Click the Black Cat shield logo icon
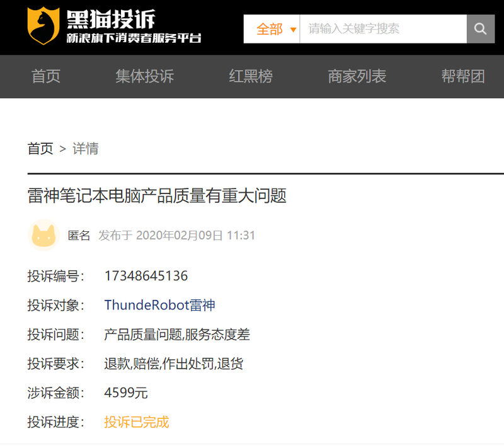 point(43,26)
